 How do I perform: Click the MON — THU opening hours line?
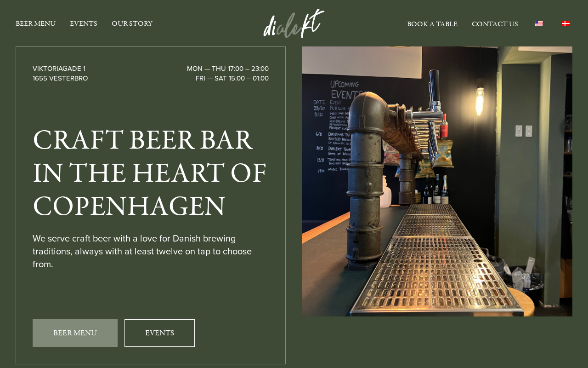coord(228,69)
